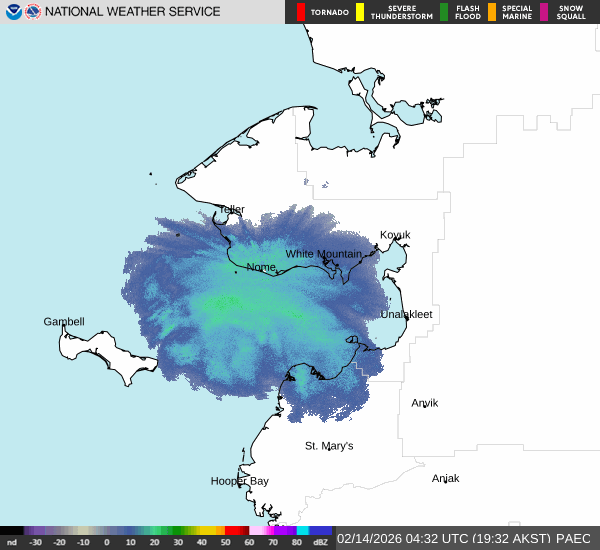Click the White Mountain city label
600x550 pixels.
323,254
